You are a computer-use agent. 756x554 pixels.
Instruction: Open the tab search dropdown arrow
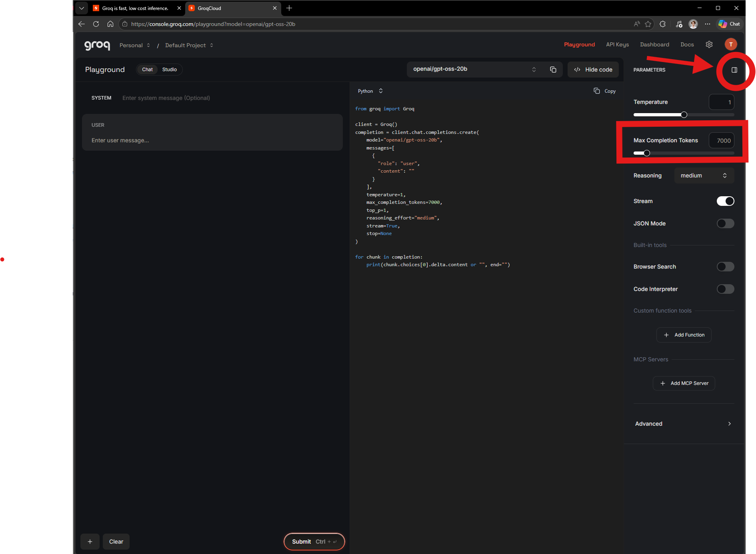[x=82, y=8]
